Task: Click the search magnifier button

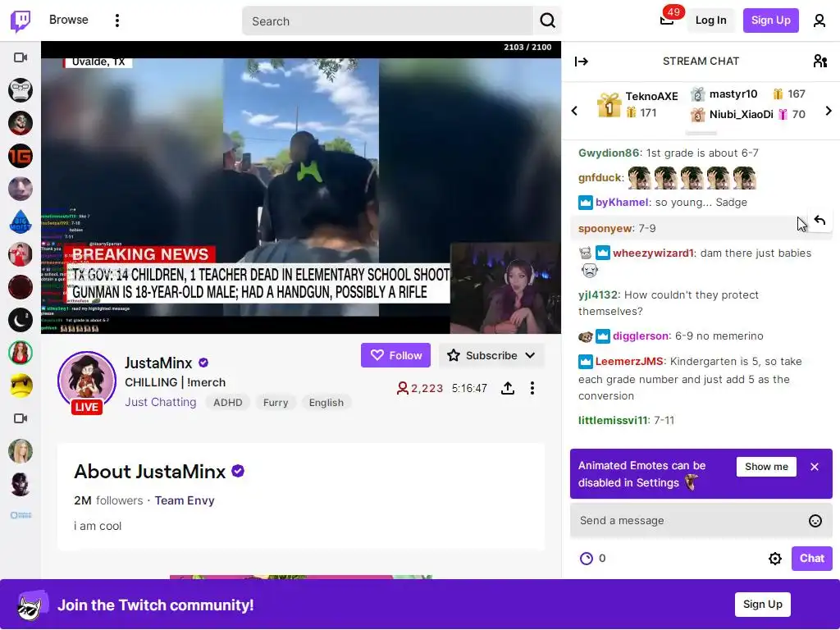Action: coord(547,21)
